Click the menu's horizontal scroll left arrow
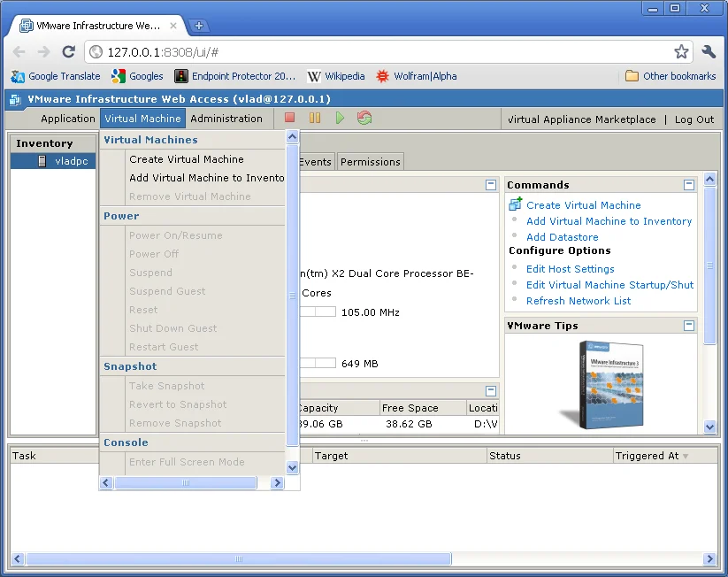Viewport: 728px width, 577px height. (106, 482)
